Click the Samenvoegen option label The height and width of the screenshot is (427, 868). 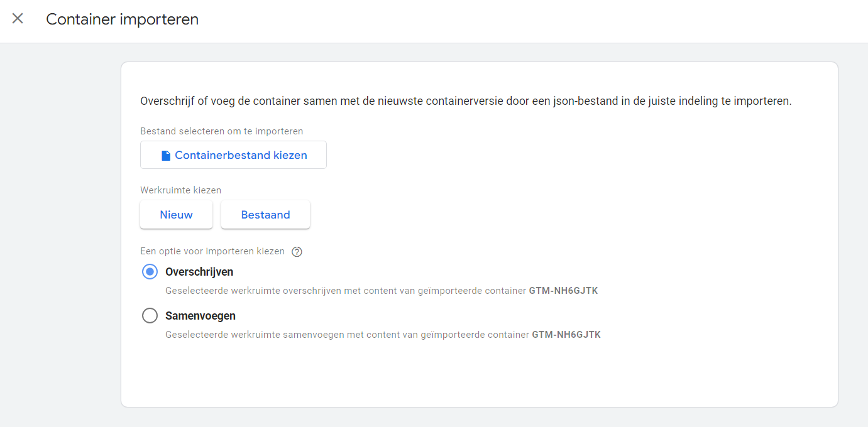point(201,316)
